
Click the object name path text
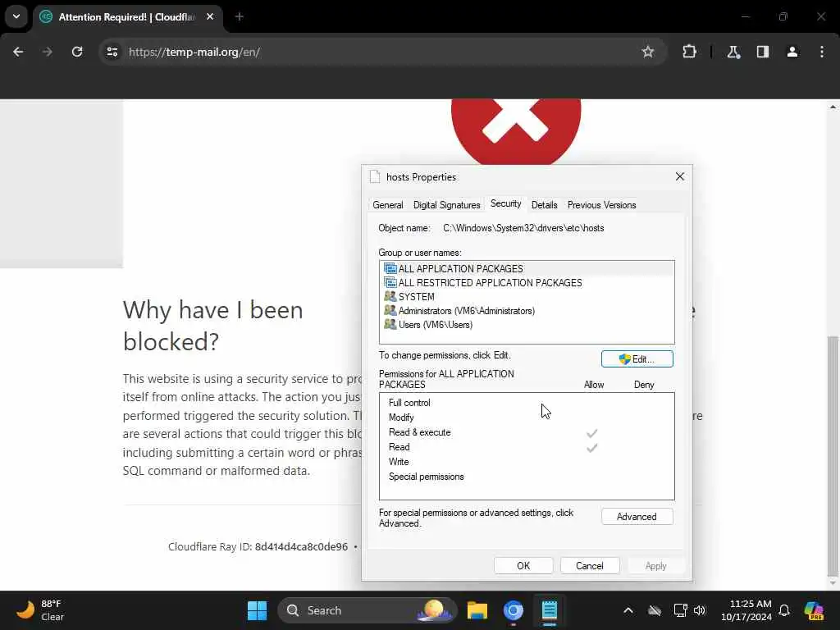point(523,228)
